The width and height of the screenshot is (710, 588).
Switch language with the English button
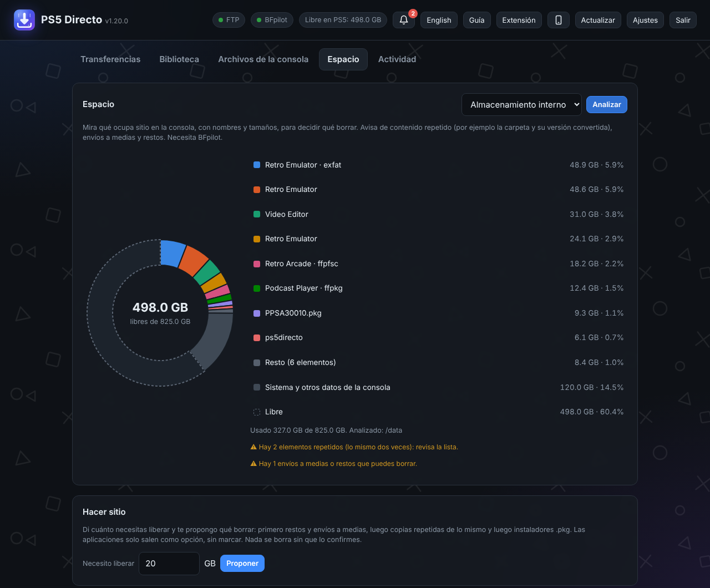click(x=439, y=20)
